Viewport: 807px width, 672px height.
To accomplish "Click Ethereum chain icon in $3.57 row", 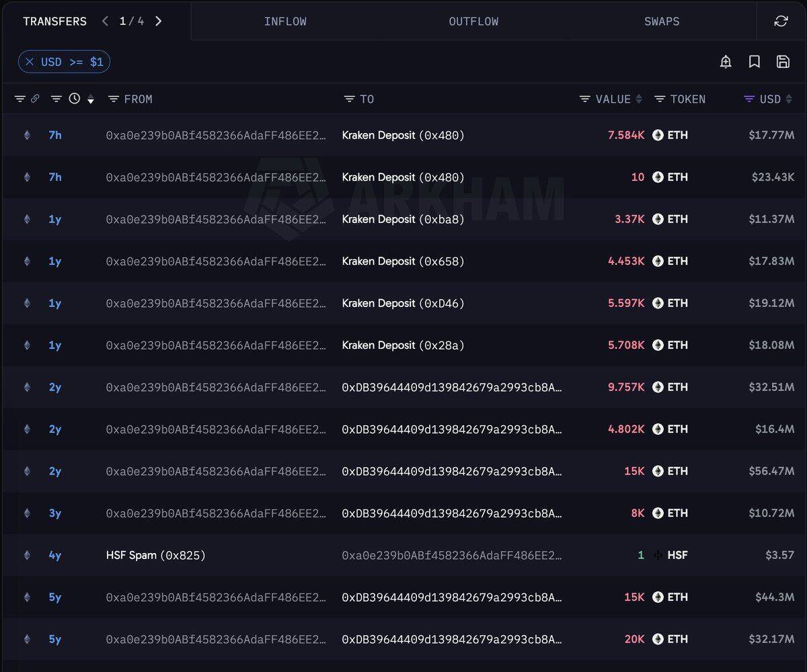I will click(x=27, y=555).
